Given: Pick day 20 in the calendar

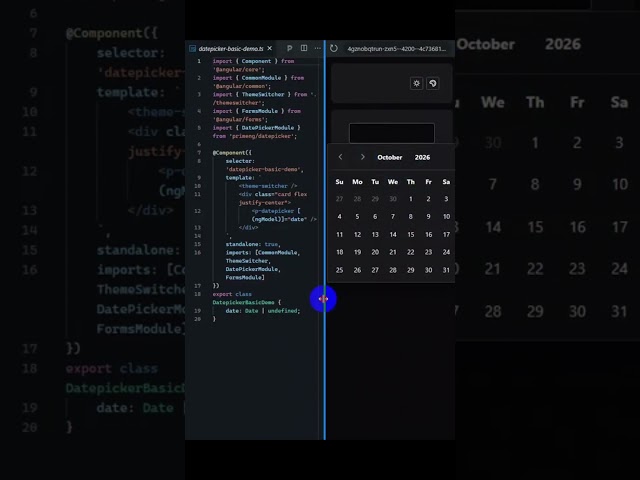Looking at the screenshot, I should tap(375, 252).
